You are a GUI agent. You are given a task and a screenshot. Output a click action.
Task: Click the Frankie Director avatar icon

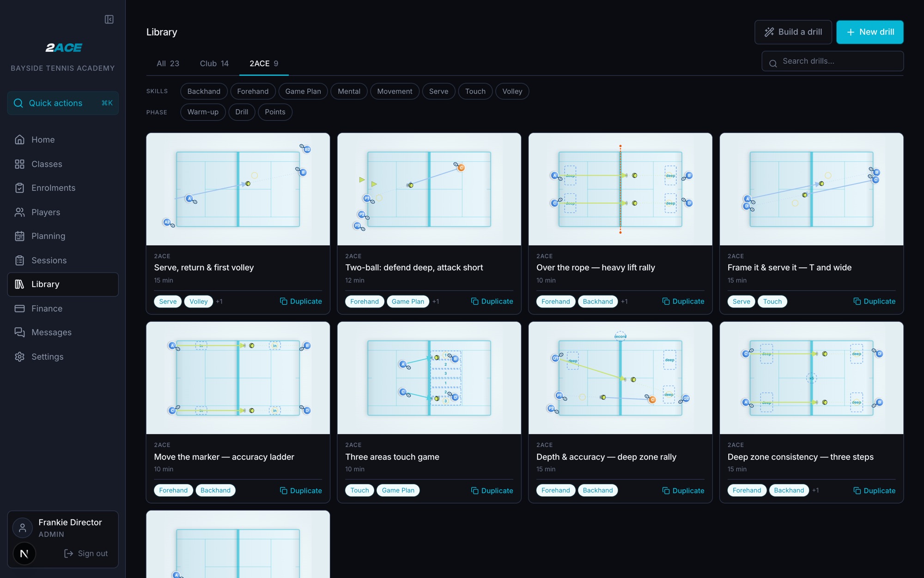coord(22,528)
